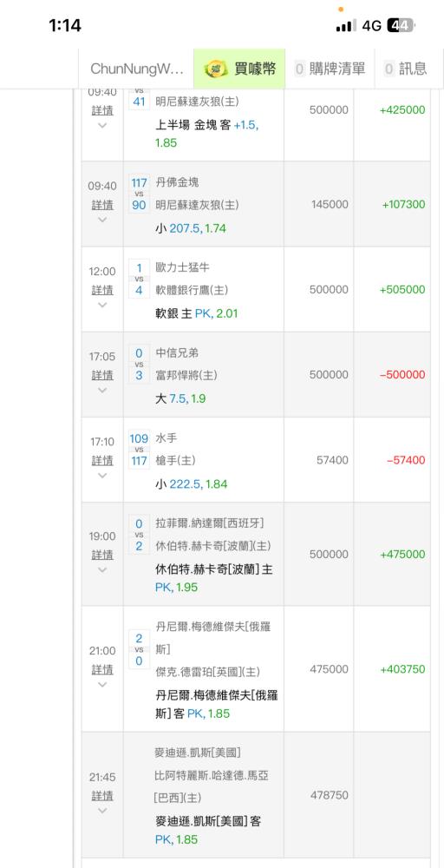Open 詳情 for the 21:00 match
Viewport: 444px width, 868px height.
coord(102,670)
